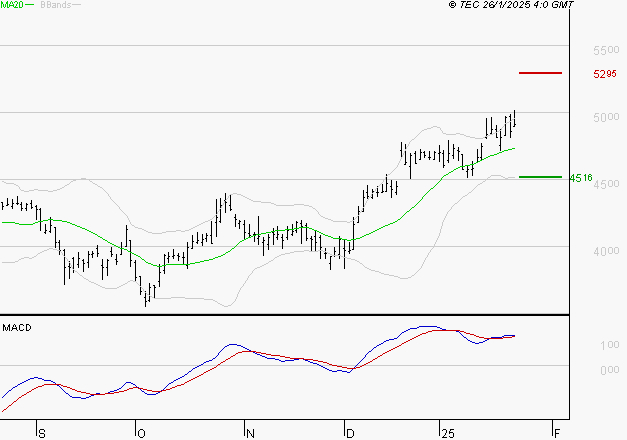The height and width of the screenshot is (440, 627).
Task: Click the 4000 price axis label
Action: click(x=606, y=251)
